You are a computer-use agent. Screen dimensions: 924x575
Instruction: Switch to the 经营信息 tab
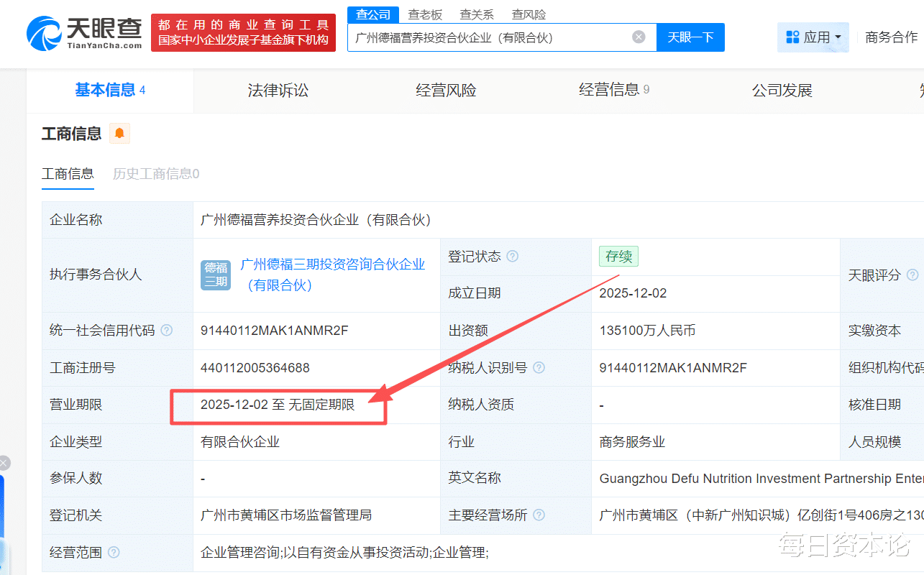click(x=614, y=90)
